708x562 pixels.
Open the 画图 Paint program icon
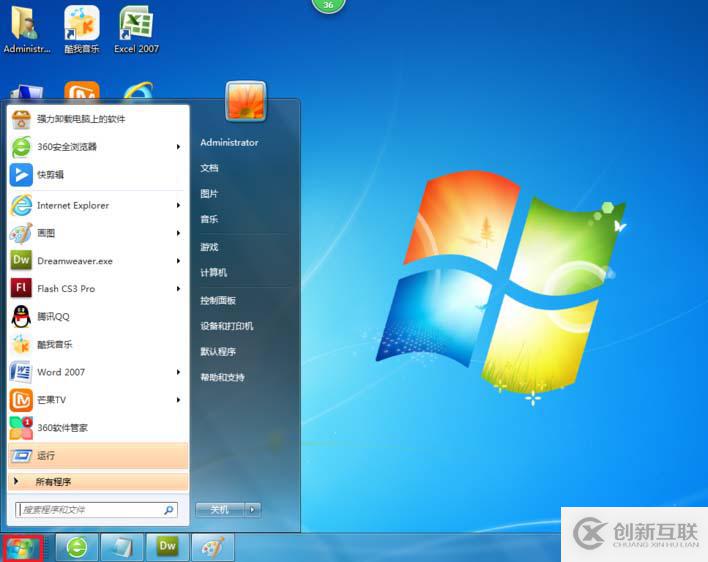(21, 233)
